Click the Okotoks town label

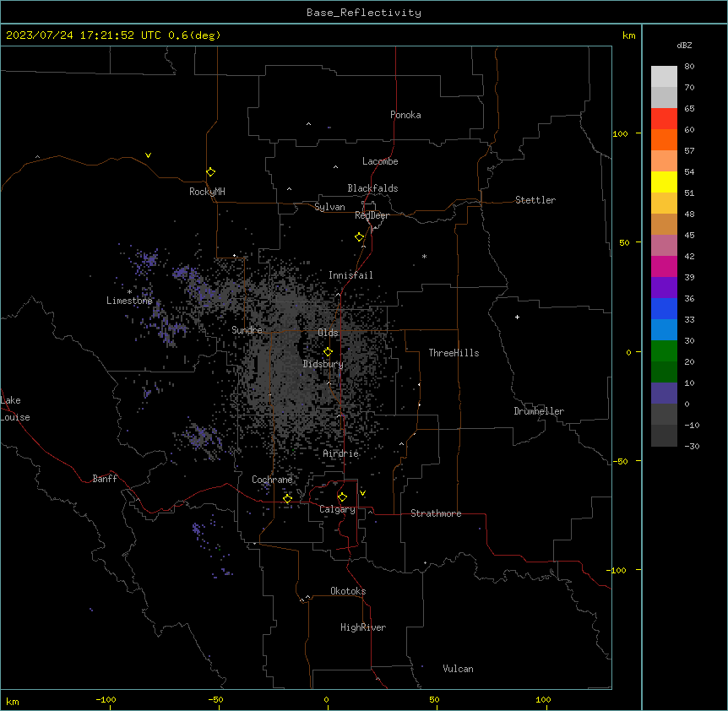click(x=348, y=591)
